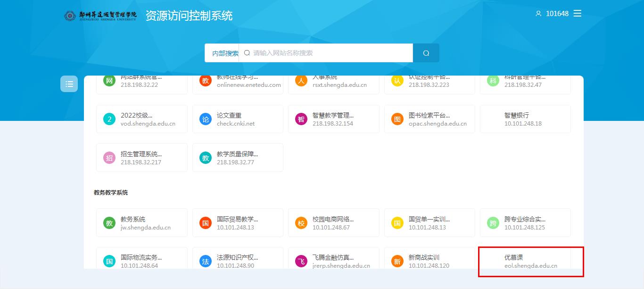Open 论文查重 check.cnki.net icon
This screenshot has width=644, height=289.
206,119
